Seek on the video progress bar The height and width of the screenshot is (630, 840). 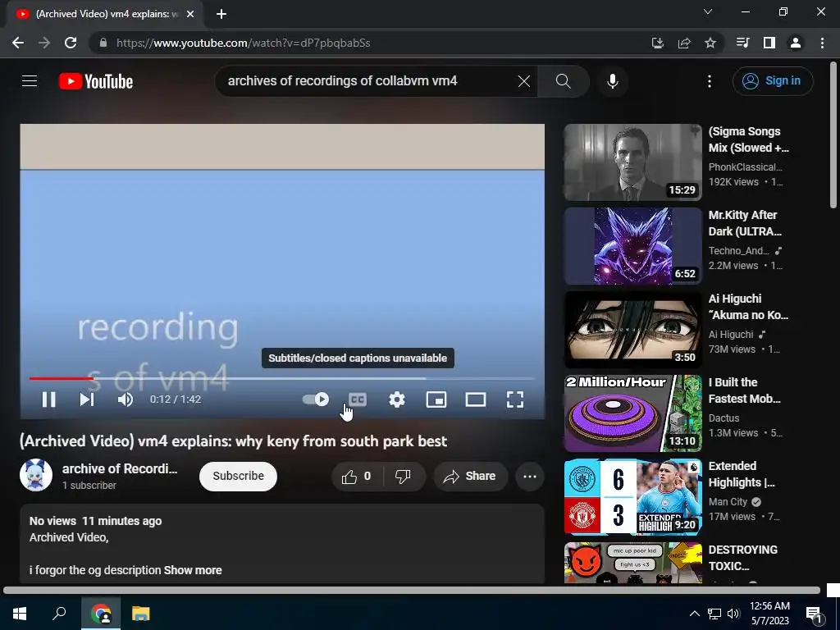coord(282,378)
